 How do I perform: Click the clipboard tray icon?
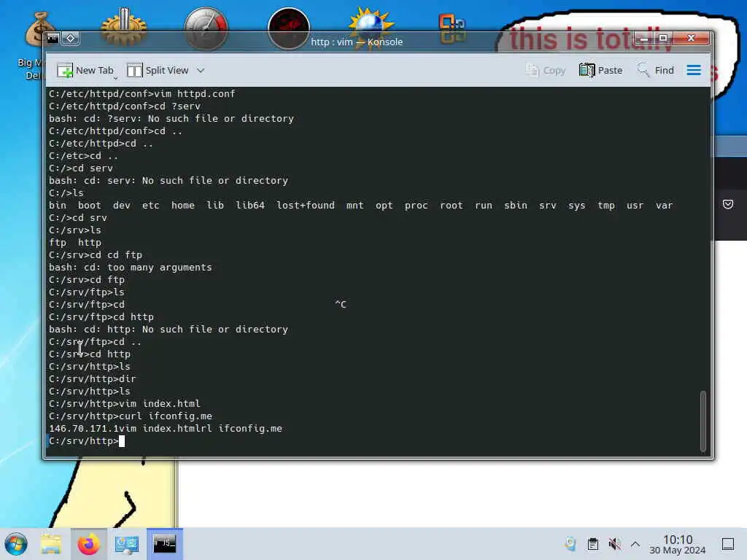[x=592, y=544]
